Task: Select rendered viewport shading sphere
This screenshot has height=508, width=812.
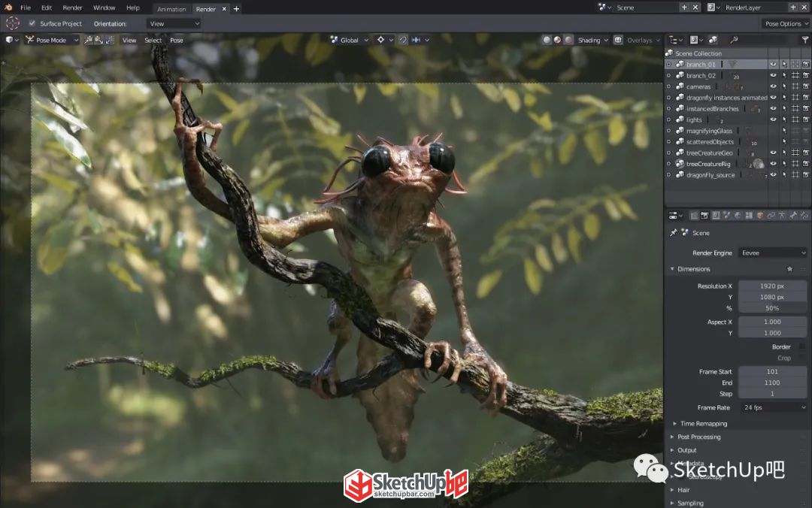Action: point(568,40)
